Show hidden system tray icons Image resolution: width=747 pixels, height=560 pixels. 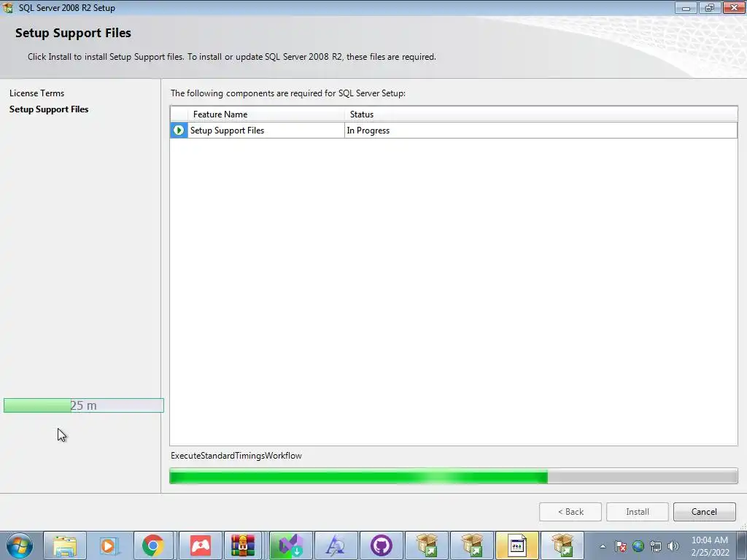pyautogui.click(x=603, y=546)
